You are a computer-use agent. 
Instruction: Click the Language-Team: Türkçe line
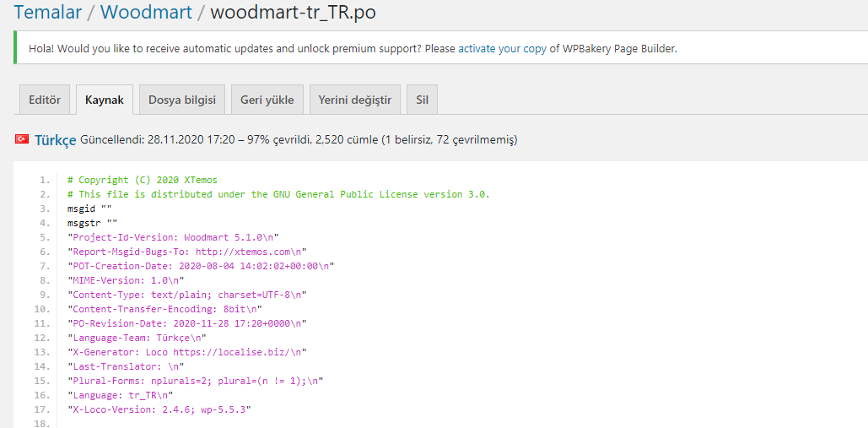137,338
